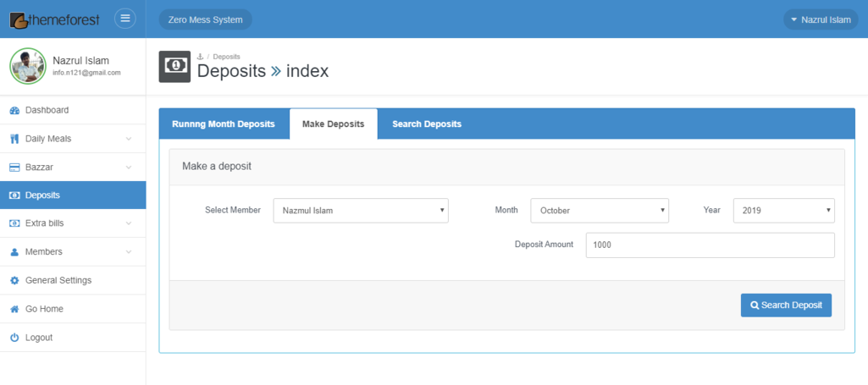Image resolution: width=868 pixels, height=385 pixels.
Task: Click the Extra bills money icon
Action: pyautogui.click(x=14, y=223)
